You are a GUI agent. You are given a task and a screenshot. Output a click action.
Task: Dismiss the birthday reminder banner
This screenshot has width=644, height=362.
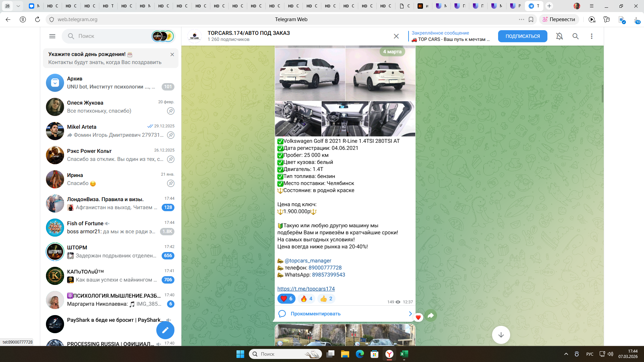pos(172,54)
